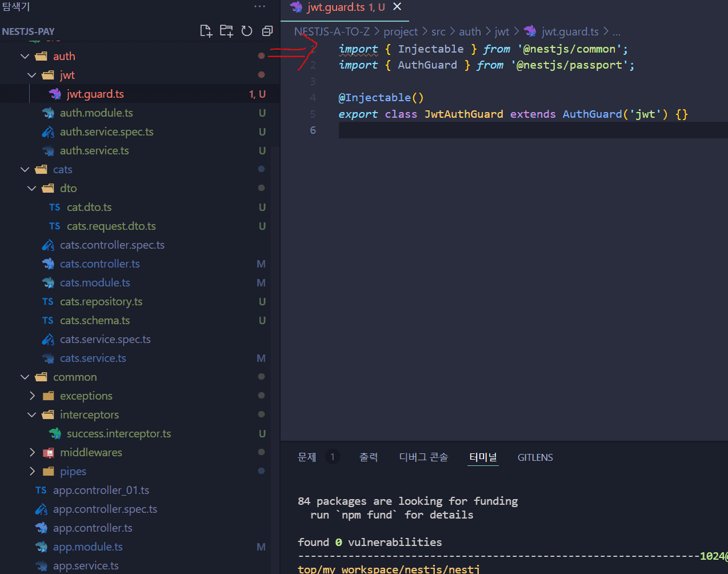The height and width of the screenshot is (574, 728).
Task: Click project in the breadcrumb path
Action: 401,31
